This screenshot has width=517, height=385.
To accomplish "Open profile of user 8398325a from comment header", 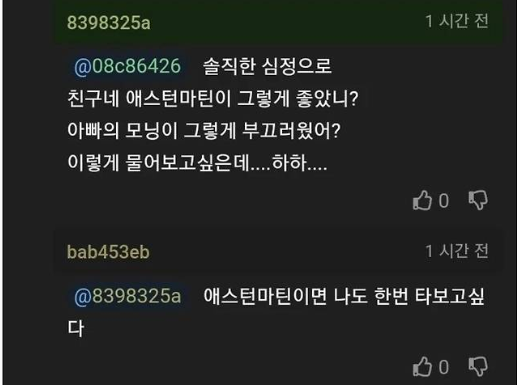I will point(109,23).
